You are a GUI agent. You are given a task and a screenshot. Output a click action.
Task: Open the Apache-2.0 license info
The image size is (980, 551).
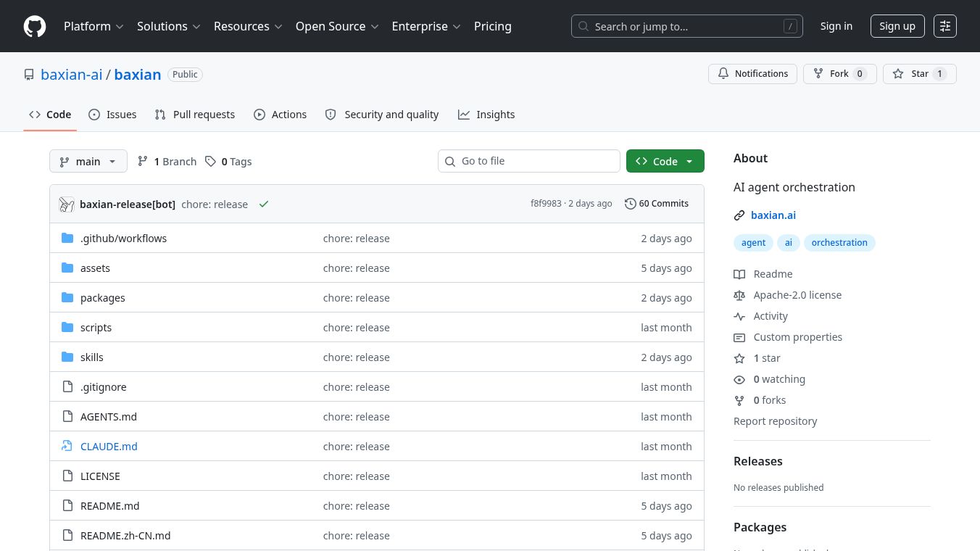point(797,295)
